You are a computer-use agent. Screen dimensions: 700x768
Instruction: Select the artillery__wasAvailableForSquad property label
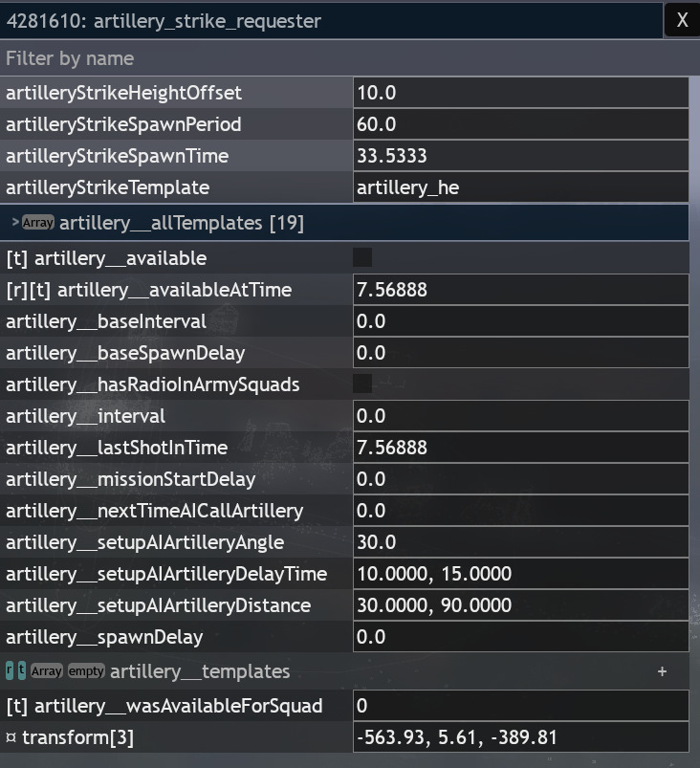coord(164,706)
